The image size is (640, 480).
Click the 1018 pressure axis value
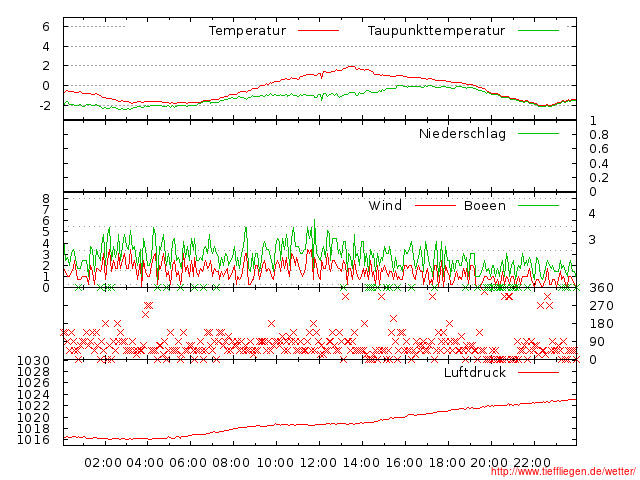click(x=33, y=429)
